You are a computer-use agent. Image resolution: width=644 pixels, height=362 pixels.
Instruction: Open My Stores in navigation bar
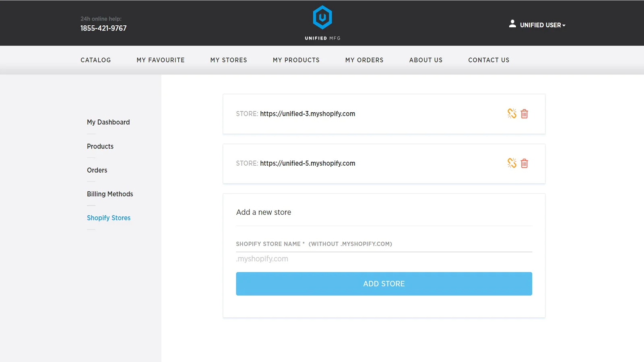(229, 60)
